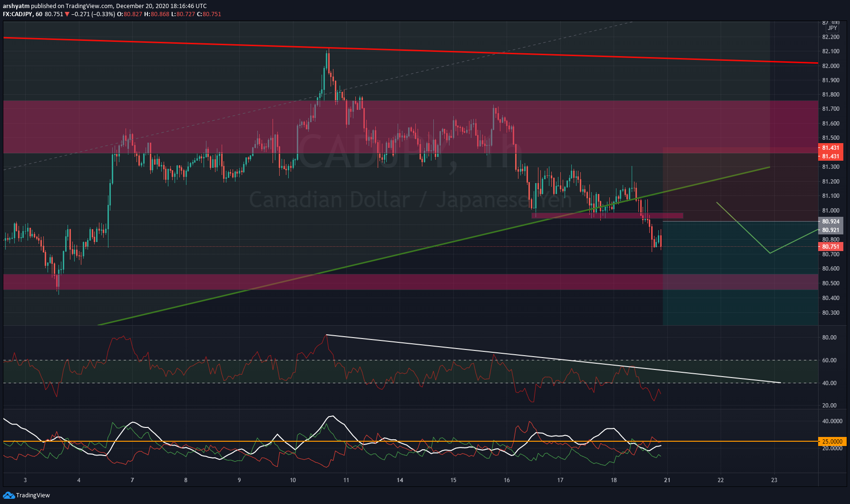Viewport: 850px width, 504px height.
Task: Click the RSI 60.00 scale label
Action: click(x=829, y=360)
